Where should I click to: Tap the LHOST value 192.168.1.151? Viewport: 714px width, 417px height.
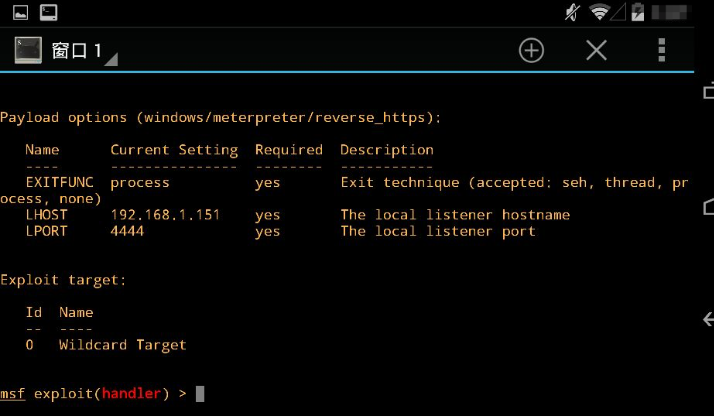[x=165, y=215]
